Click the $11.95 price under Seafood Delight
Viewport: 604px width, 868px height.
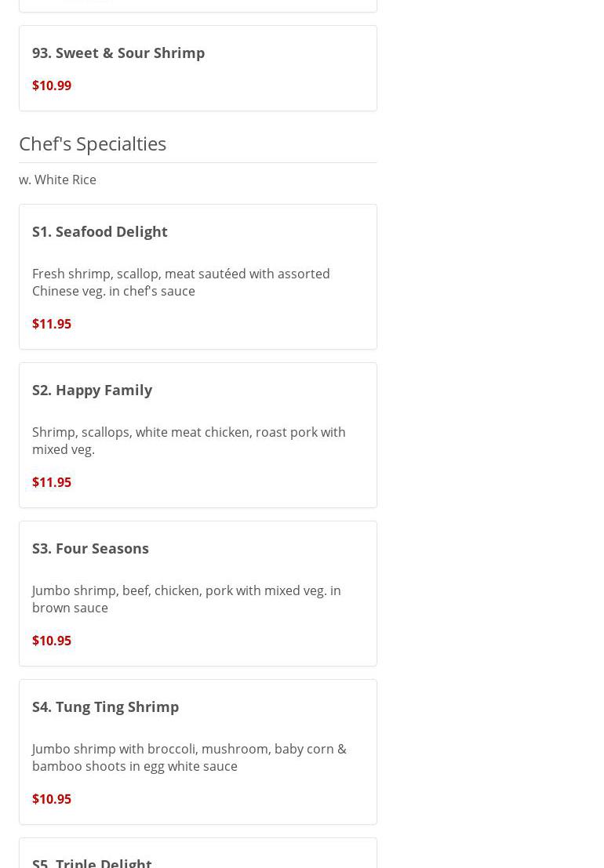52,324
